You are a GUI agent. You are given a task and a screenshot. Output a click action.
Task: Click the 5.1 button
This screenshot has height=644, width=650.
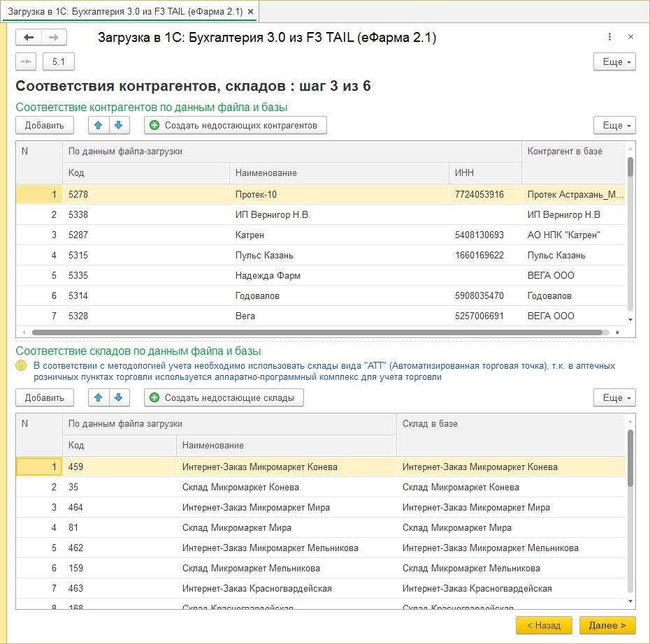(x=59, y=62)
